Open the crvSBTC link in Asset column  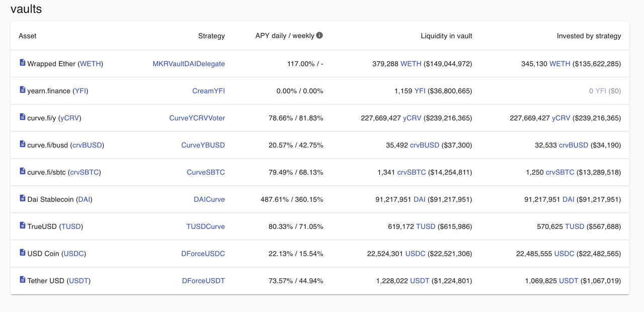(85, 173)
